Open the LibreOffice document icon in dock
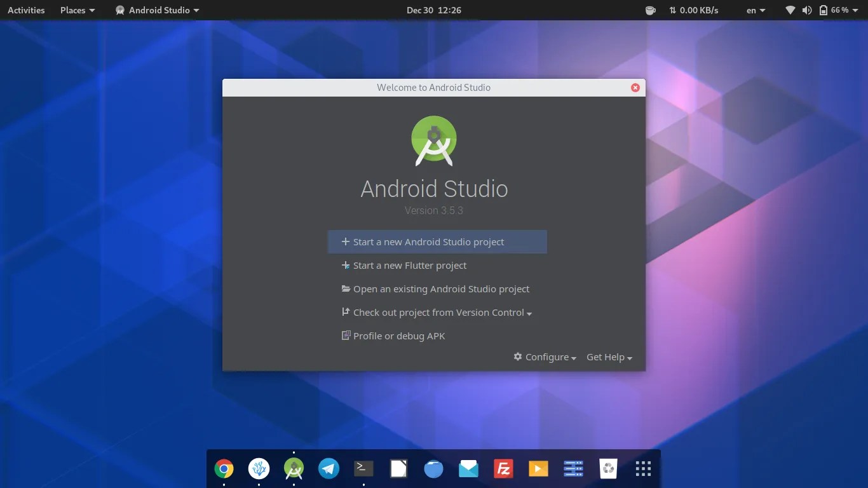 click(398, 469)
